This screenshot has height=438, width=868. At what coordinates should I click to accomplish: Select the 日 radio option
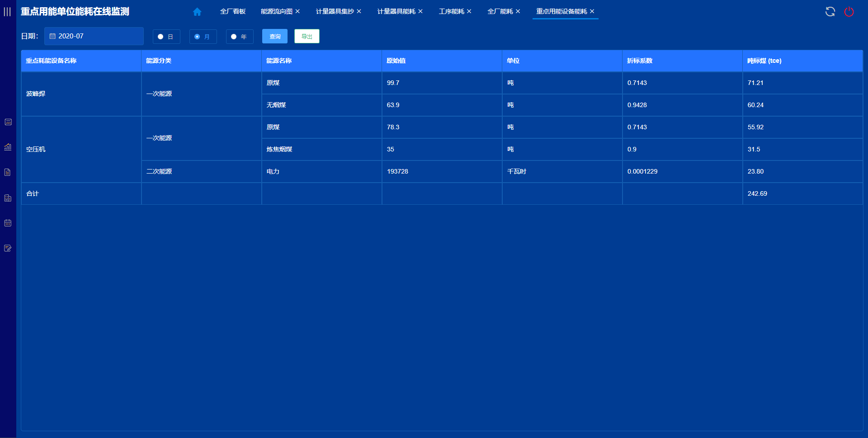pyautogui.click(x=166, y=37)
